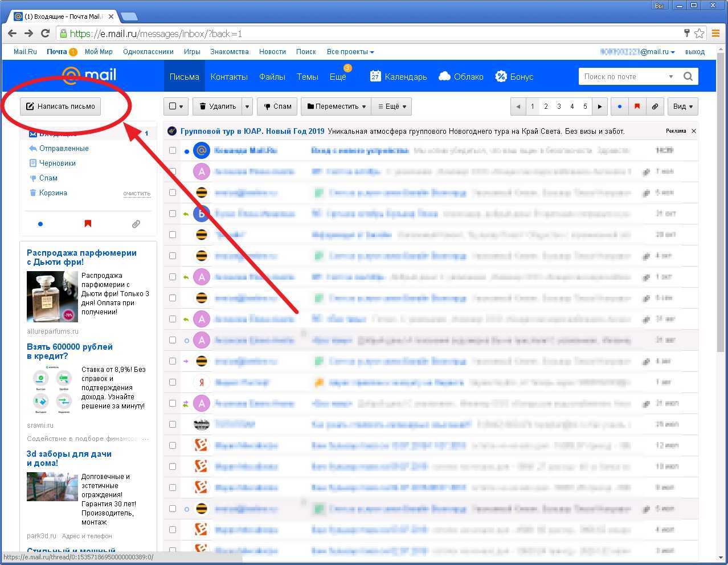Image resolution: width=728 pixels, height=565 pixels.
Task: Click the Поиск по почте search field
Action: [x=624, y=76]
